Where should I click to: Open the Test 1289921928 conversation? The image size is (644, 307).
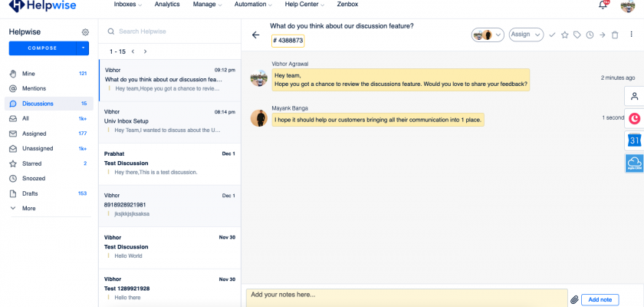(169, 288)
